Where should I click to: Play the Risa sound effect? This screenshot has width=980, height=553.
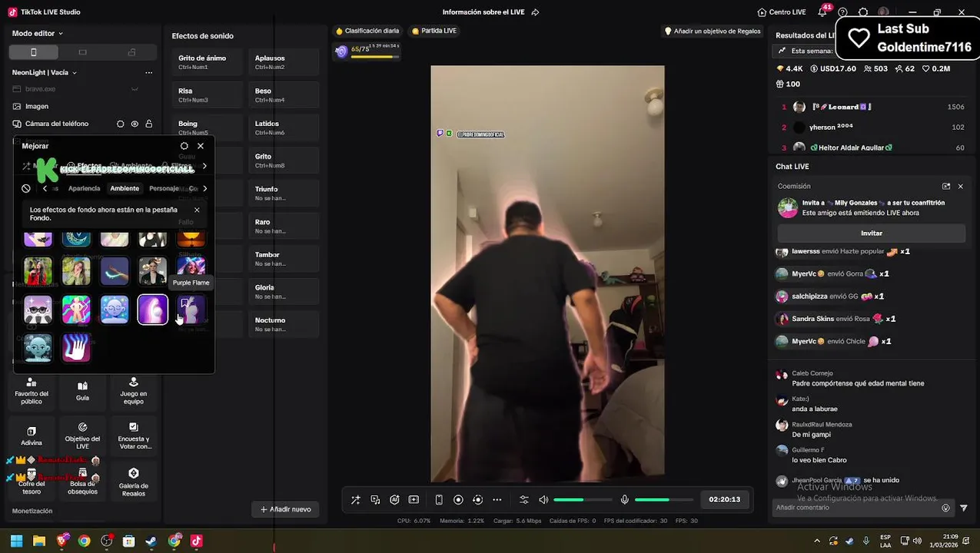207,94
